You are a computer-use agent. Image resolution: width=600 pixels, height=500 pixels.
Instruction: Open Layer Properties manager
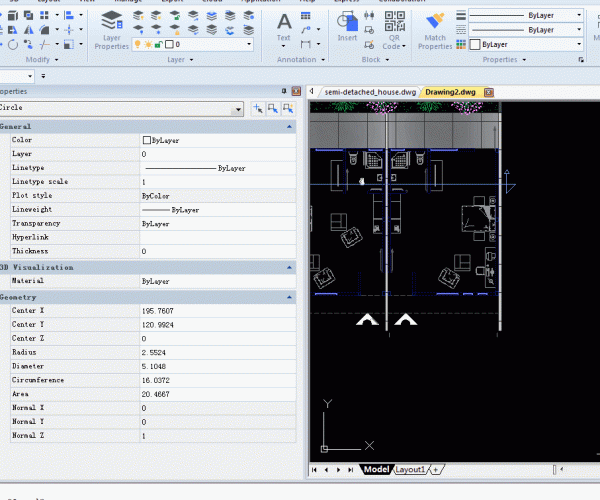pos(111,27)
